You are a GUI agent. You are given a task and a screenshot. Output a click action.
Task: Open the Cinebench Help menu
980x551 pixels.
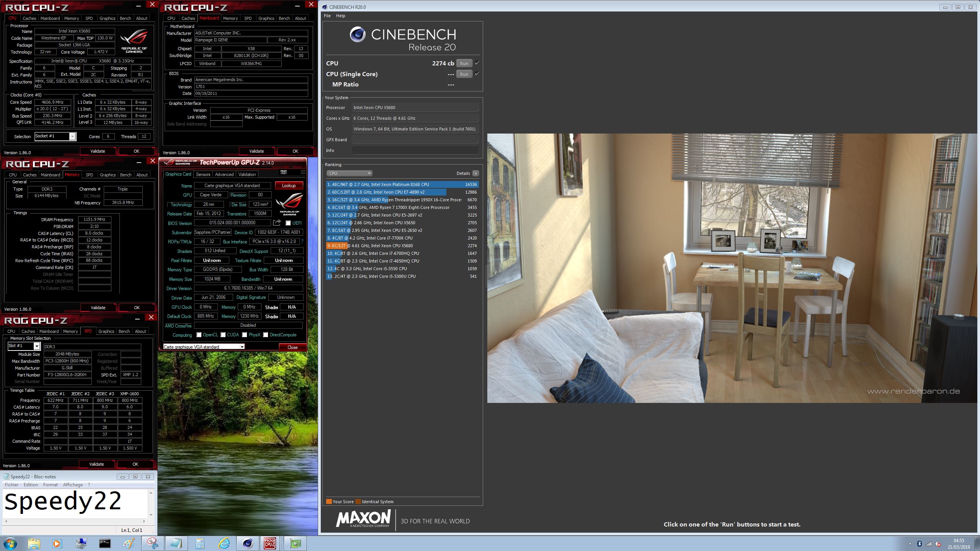(340, 16)
